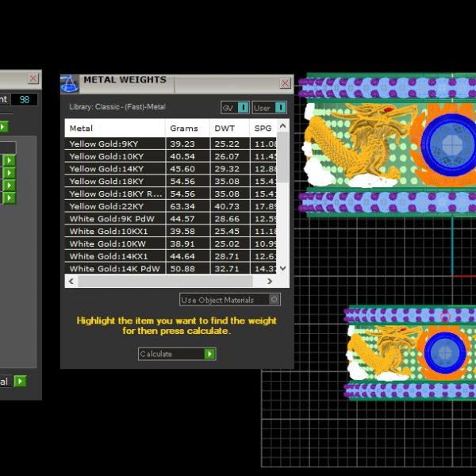The height and width of the screenshot is (476, 476).
Task: Click the 40.73 DWT cell
Action: [x=230, y=206]
